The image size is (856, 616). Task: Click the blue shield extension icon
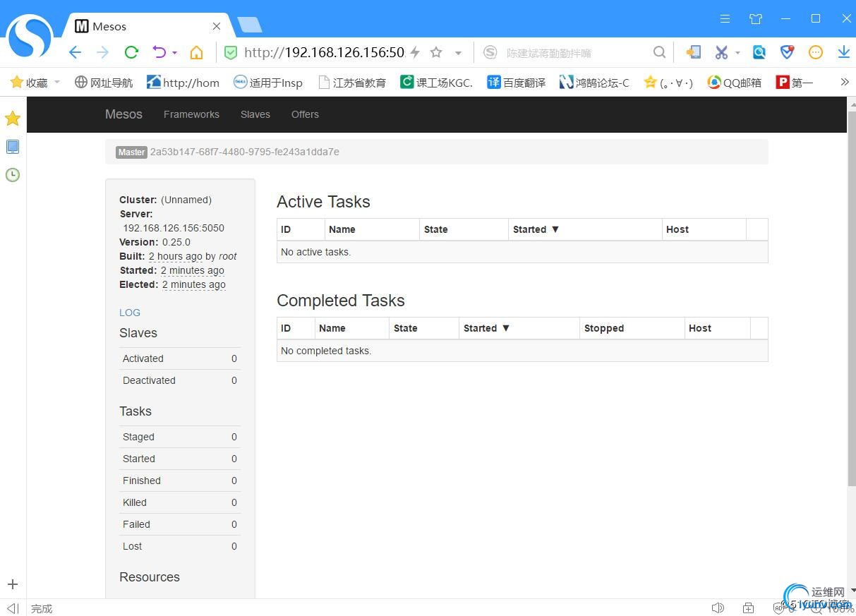(x=787, y=52)
